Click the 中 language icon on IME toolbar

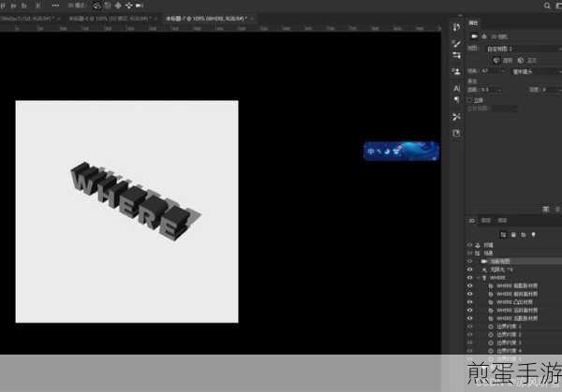click(371, 152)
